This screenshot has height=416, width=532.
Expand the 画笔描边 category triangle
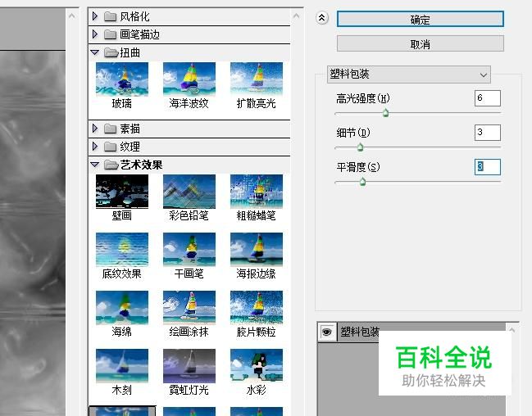coord(95,34)
